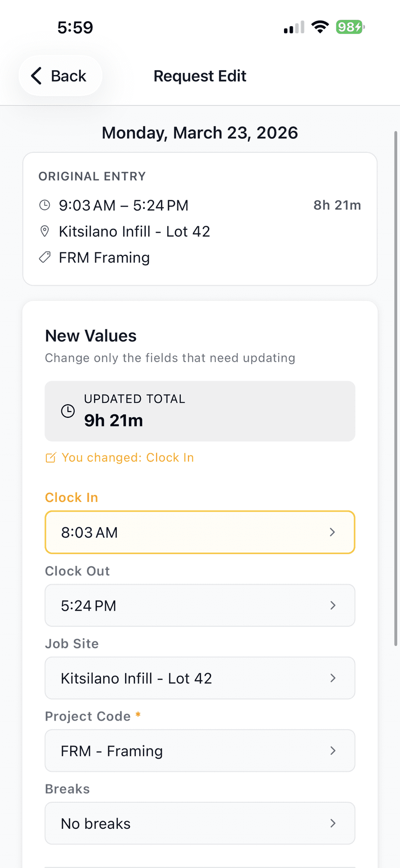
Task: Click the location pin icon next to Kitsilano Infill
Action: pos(44,231)
